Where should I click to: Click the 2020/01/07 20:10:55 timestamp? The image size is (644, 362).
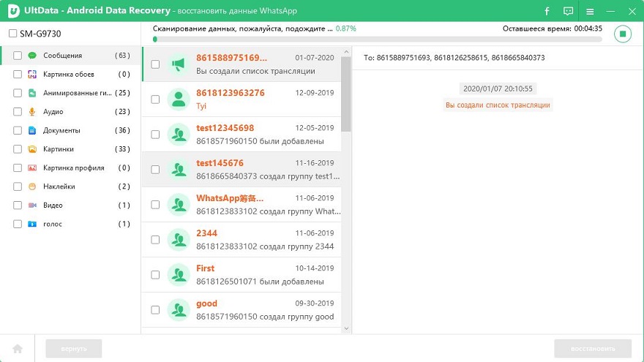tap(498, 88)
